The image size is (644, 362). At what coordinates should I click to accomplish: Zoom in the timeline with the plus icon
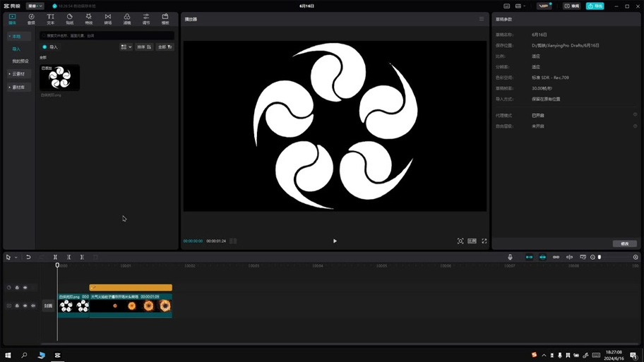tap(636, 258)
